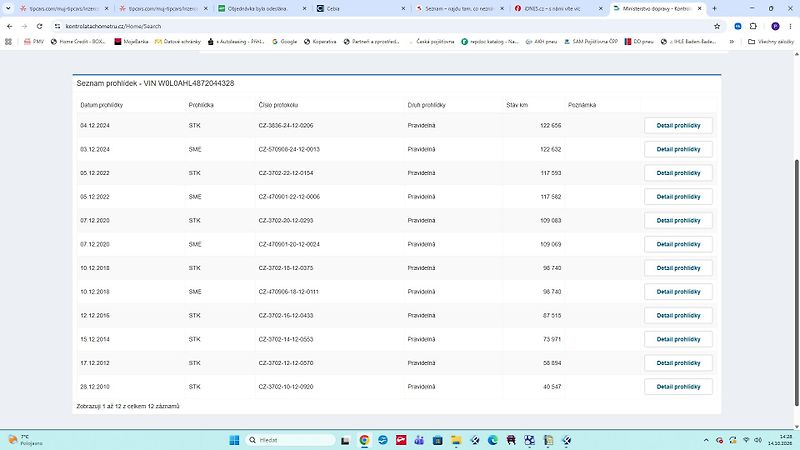Open the Google bookmark

[284, 42]
